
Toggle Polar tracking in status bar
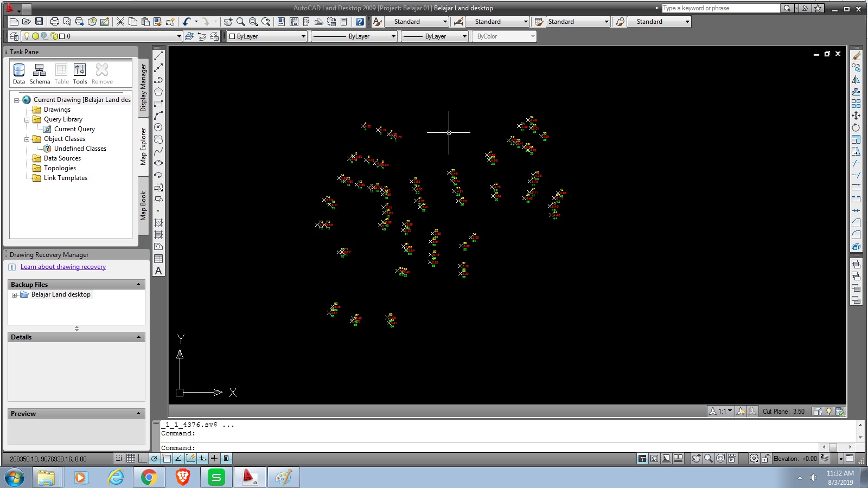[x=155, y=458]
